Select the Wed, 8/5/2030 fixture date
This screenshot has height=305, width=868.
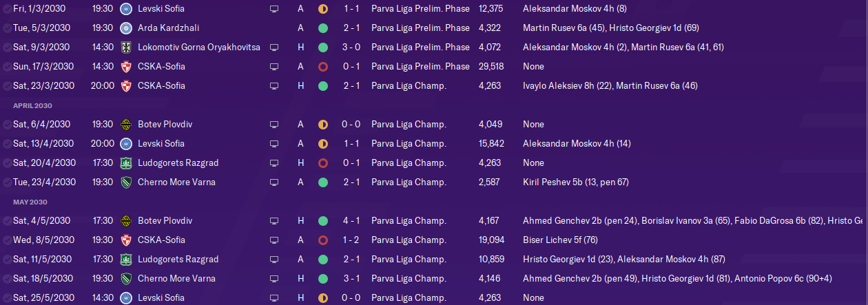[42, 240]
